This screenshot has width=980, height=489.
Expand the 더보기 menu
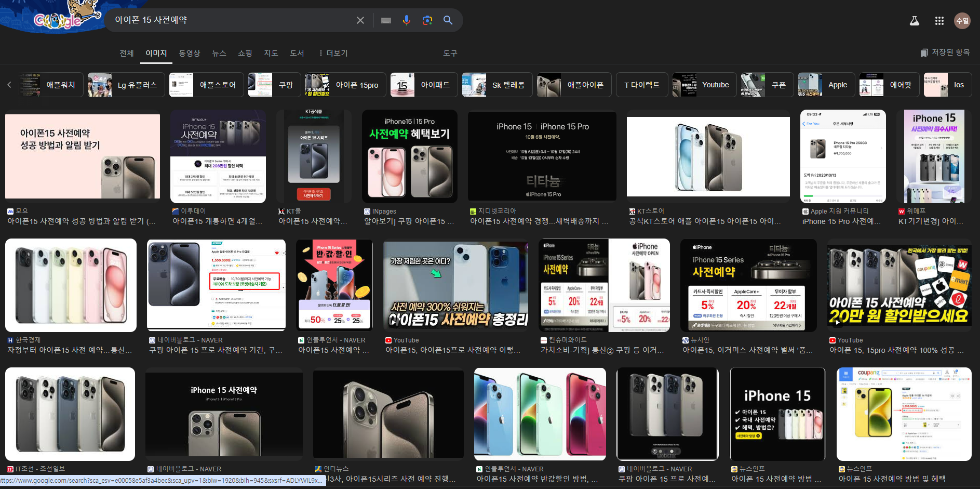[x=333, y=53]
